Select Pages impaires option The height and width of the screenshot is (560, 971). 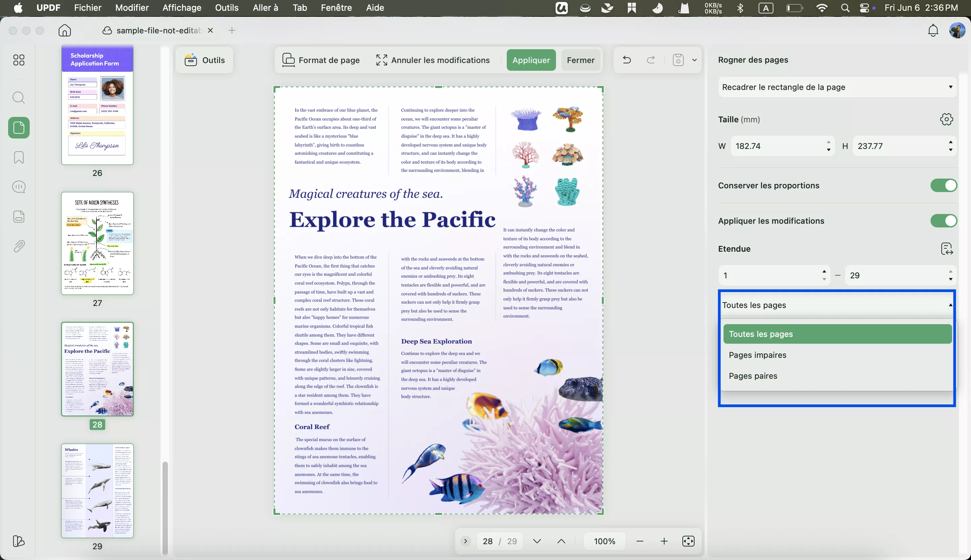pyautogui.click(x=837, y=355)
